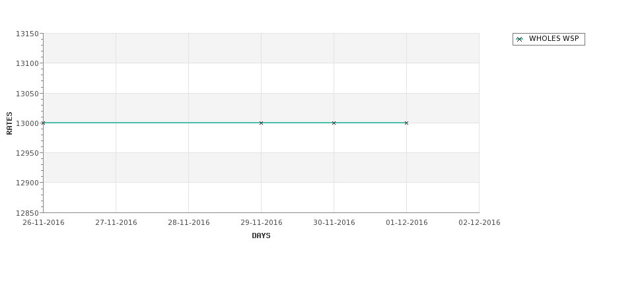Click the data point marker at 30-11-2016
Viewport: 644px width, 283px height.
coord(334,123)
